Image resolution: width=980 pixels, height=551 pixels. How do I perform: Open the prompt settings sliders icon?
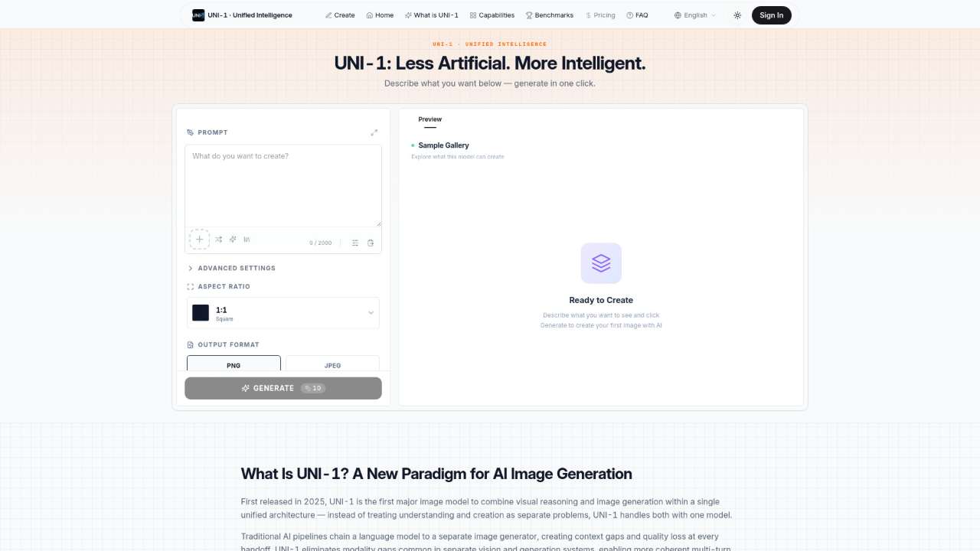[355, 243]
